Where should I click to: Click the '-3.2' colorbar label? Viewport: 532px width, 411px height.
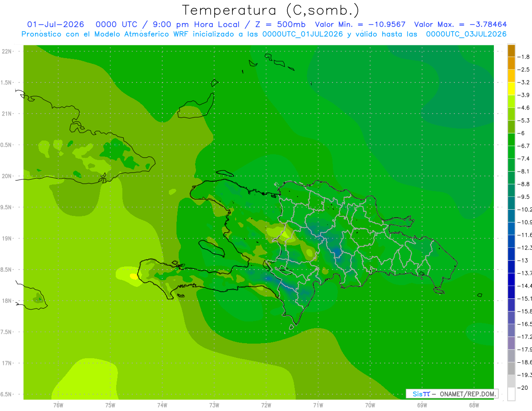524,82
